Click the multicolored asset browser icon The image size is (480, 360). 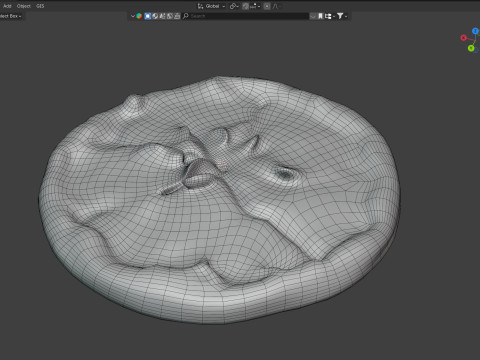139,16
